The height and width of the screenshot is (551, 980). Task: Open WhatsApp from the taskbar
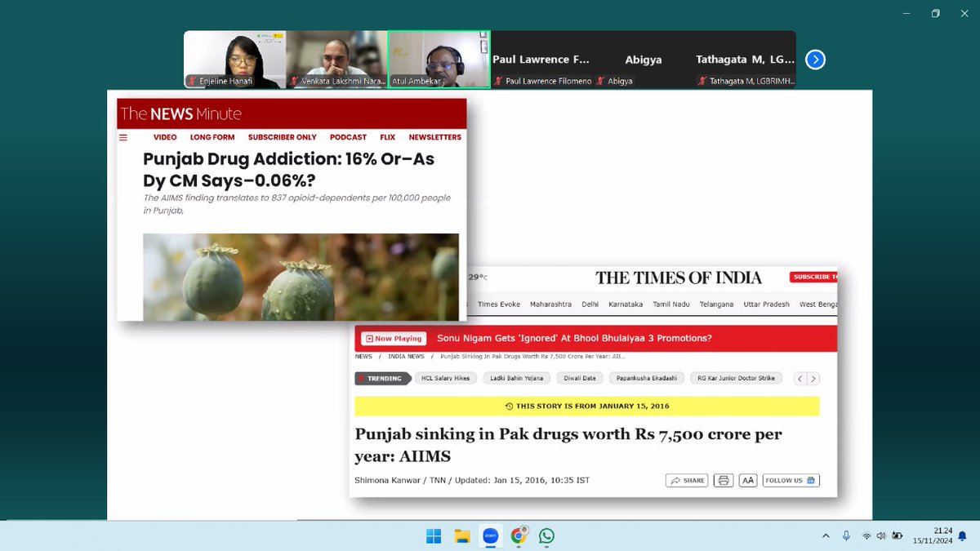[x=546, y=536]
